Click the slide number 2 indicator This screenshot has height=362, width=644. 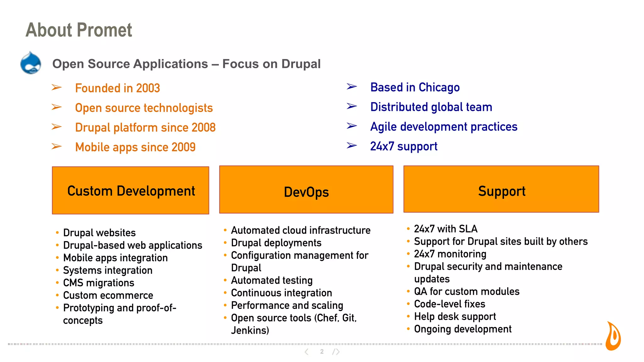[322, 352]
